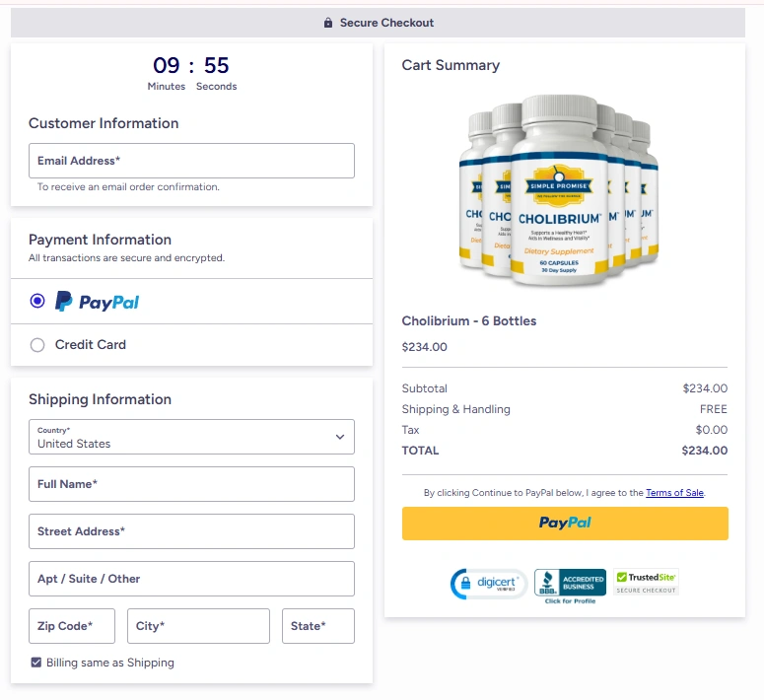Focus the Full Name field
Image resolution: width=764 pixels, height=700 pixels.
click(x=191, y=484)
